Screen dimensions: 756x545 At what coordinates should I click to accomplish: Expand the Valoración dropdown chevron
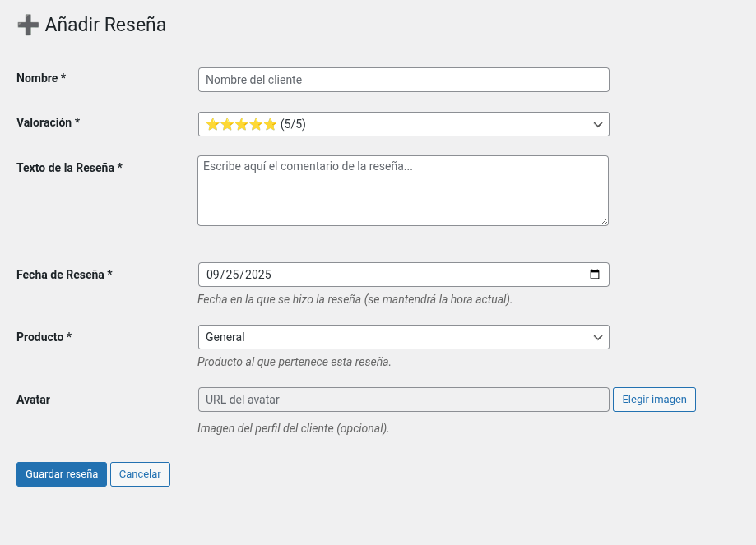pyautogui.click(x=598, y=124)
